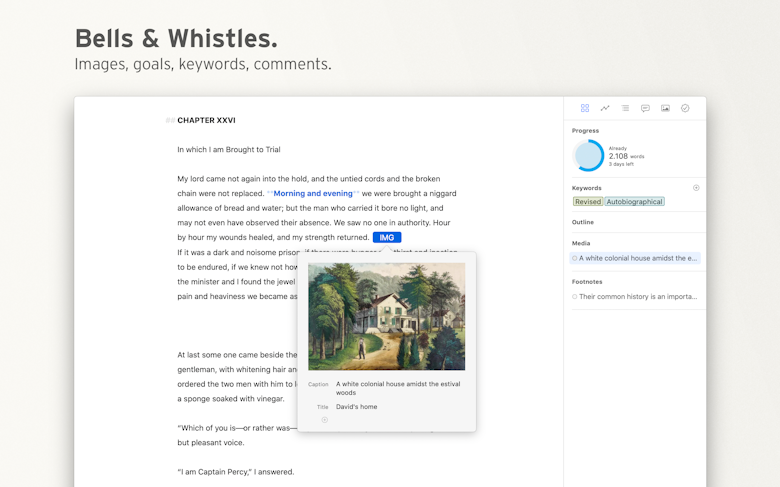Click the 'In which I am Brought to Trial' line

tap(229, 149)
